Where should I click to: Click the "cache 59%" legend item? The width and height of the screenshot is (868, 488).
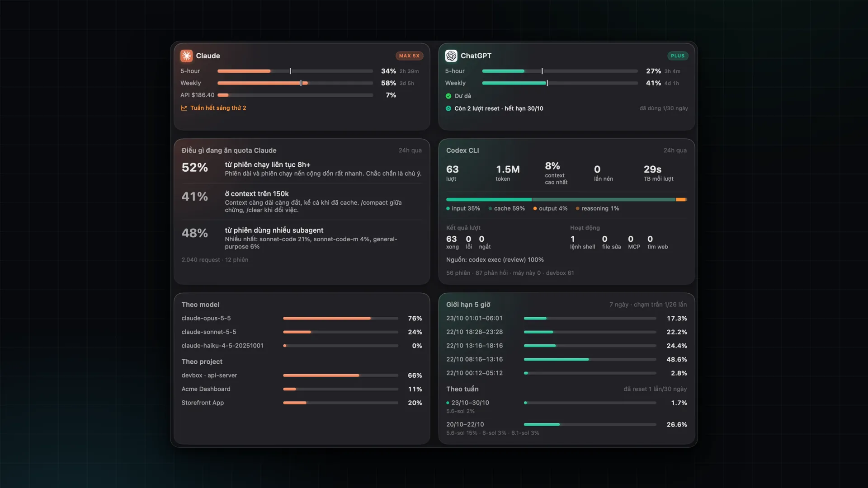pyautogui.click(x=506, y=208)
